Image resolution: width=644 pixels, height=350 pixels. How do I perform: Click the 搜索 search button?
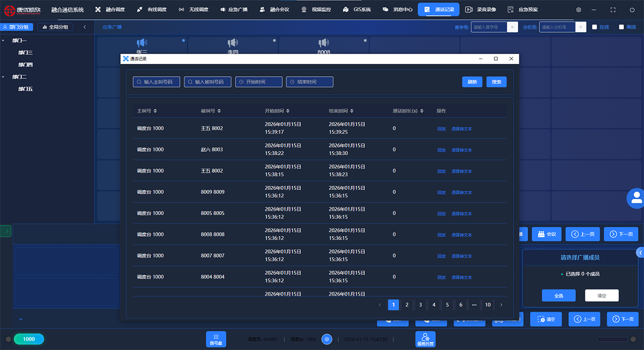click(x=496, y=82)
